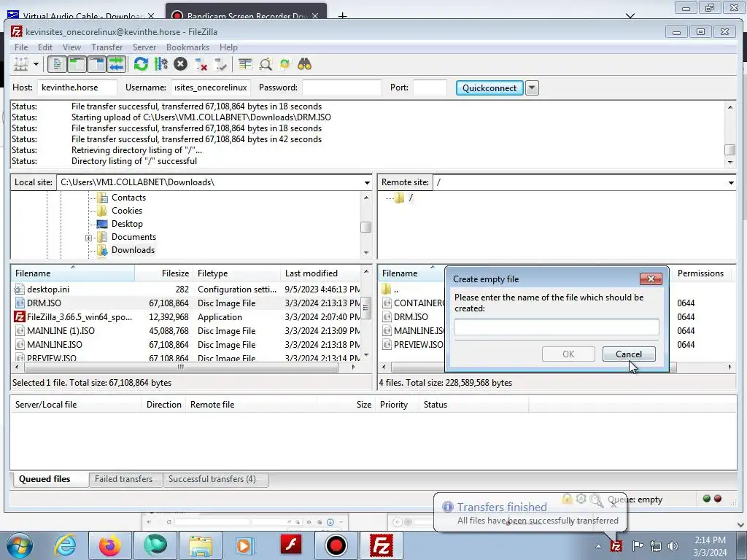Open the File menu
Image resolution: width=747 pixels, height=560 pixels.
click(x=21, y=47)
